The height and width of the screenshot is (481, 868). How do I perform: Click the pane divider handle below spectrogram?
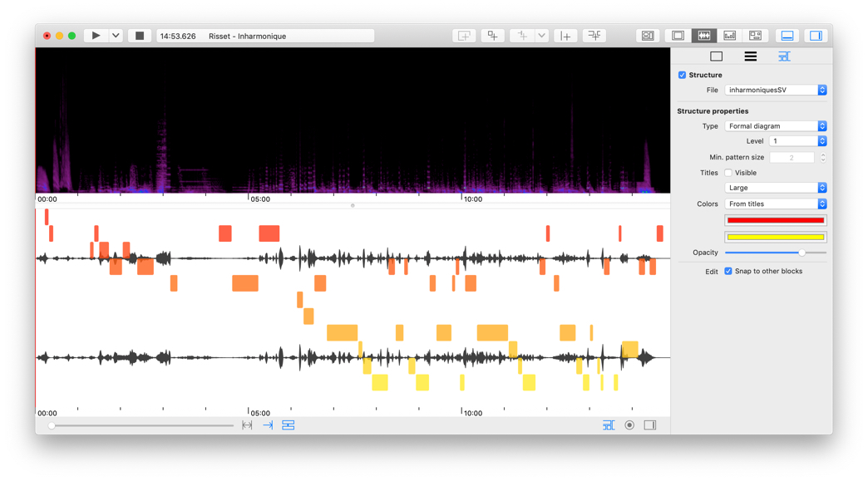point(353,206)
